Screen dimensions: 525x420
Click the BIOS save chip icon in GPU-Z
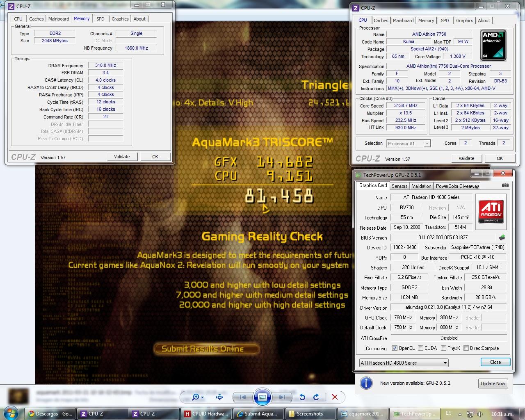pyautogui.click(x=502, y=237)
